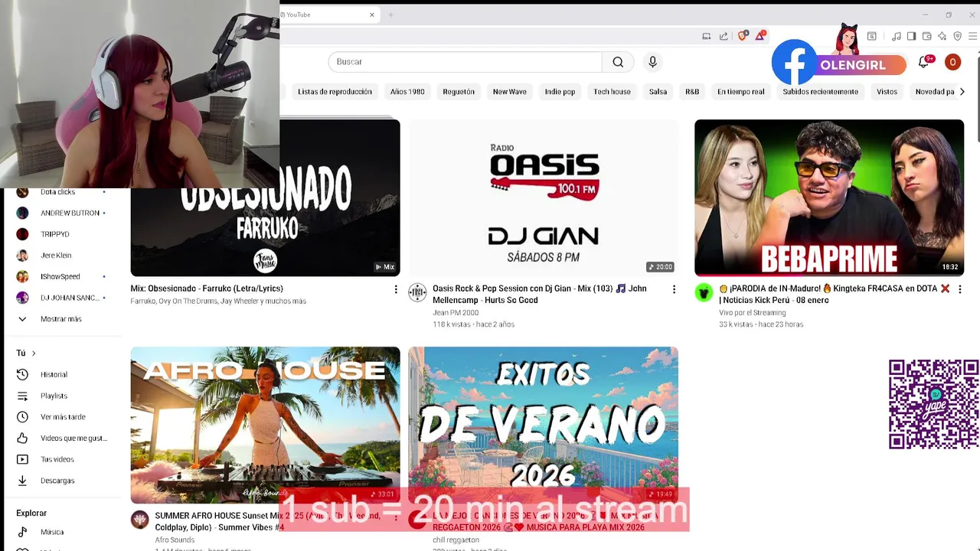980x551 pixels.
Task: Open the Leo AI sparkle icon
Action: click(x=942, y=36)
